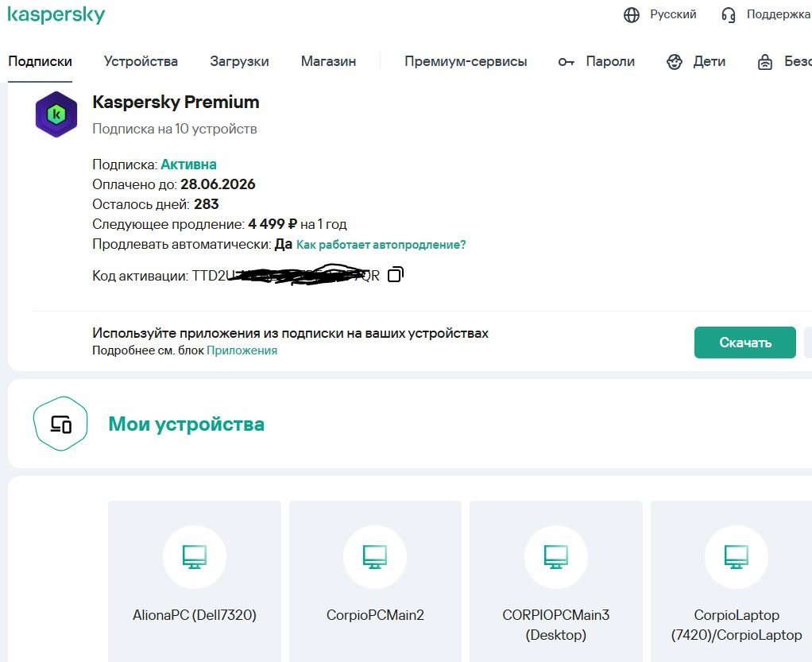812x662 pixels.
Task: Click the Kaspersky Premium hexagon product icon
Action: [56, 114]
